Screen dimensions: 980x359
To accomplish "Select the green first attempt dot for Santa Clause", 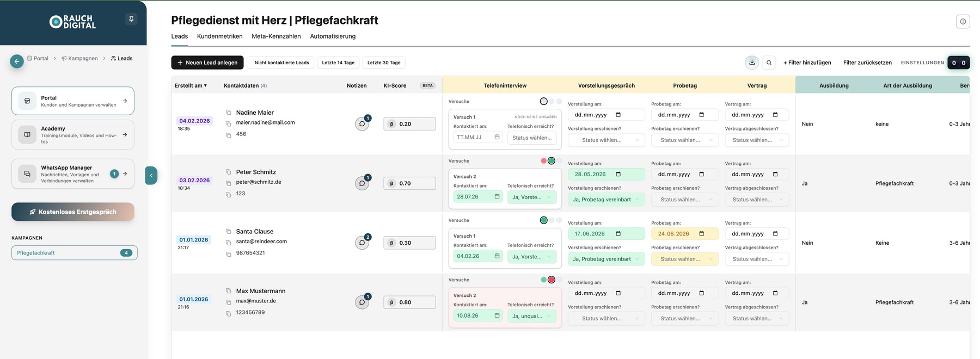I will pyautogui.click(x=543, y=220).
